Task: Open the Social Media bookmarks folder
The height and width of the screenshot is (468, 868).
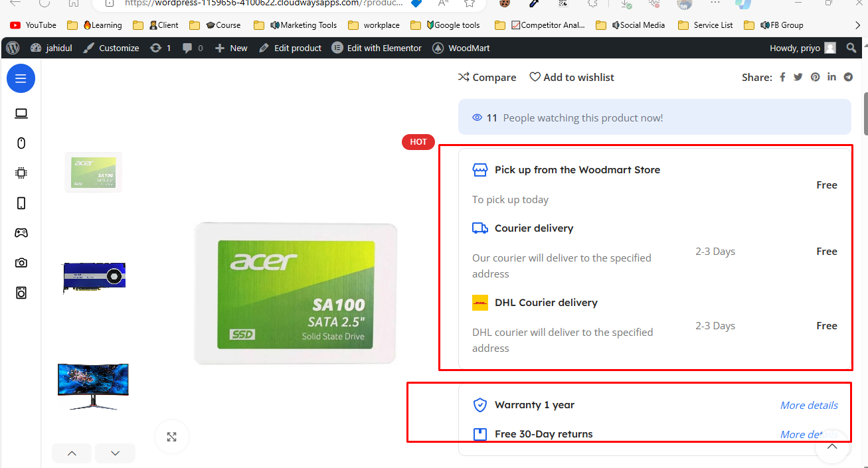Action: click(x=631, y=25)
